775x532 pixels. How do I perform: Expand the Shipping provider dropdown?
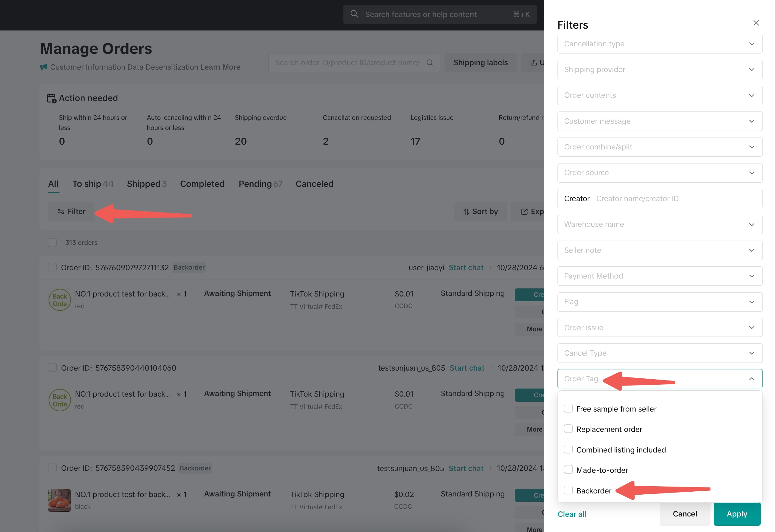tap(660, 70)
